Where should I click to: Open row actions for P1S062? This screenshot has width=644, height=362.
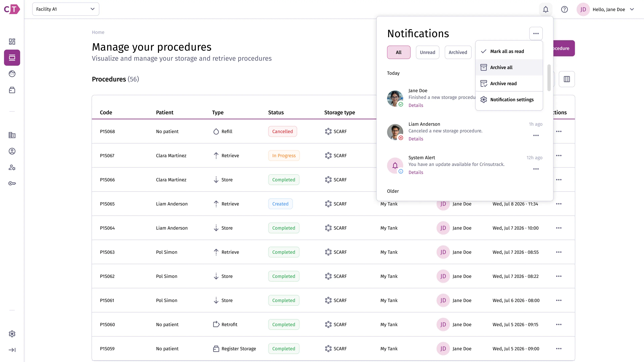(559, 276)
